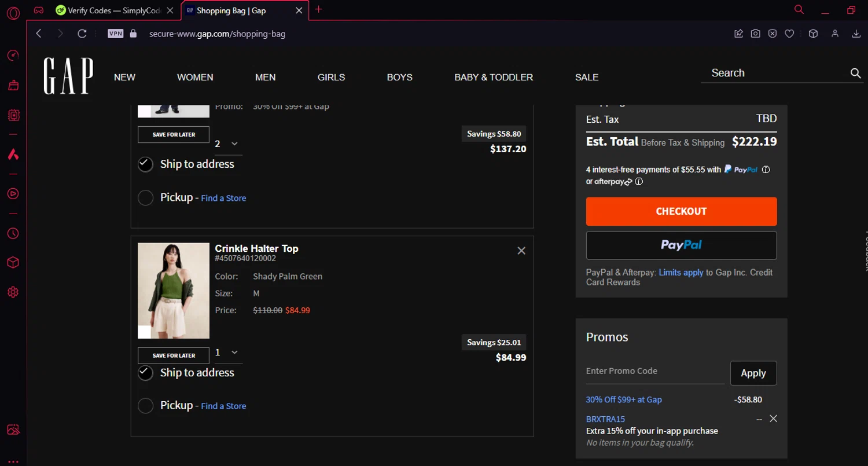Remove the BRXTRA15 promo code

(773, 419)
